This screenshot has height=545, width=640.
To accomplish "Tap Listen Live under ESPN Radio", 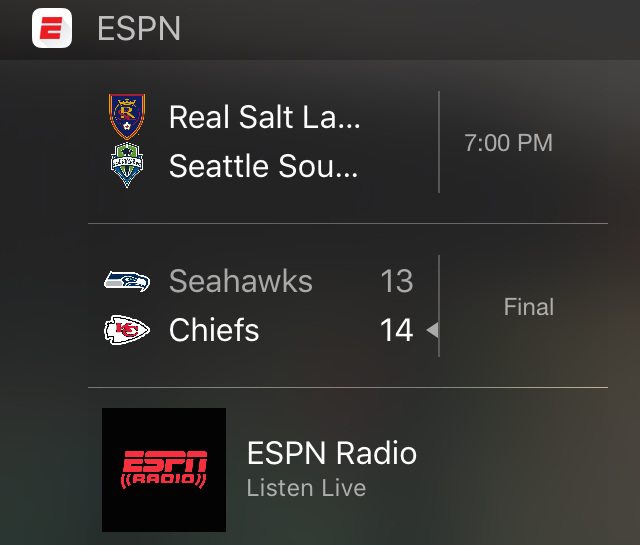I will coord(306,488).
